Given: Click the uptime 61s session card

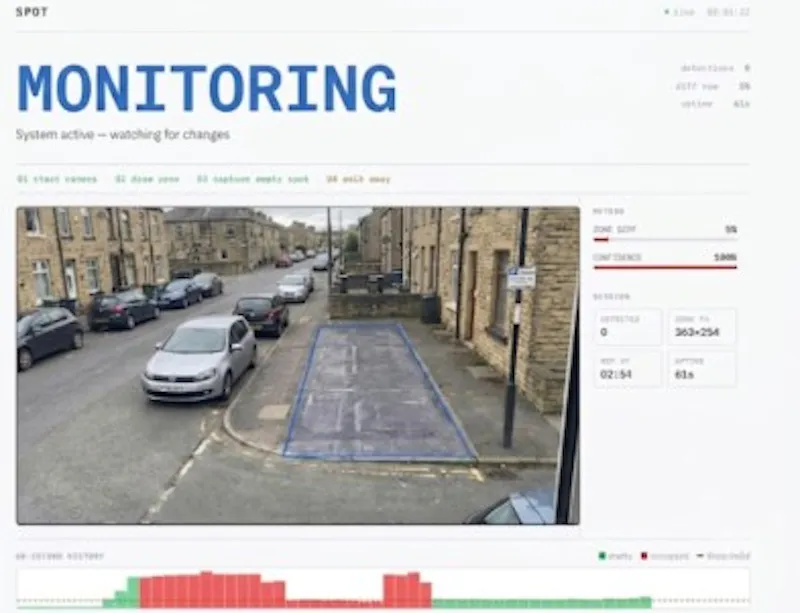Looking at the screenshot, I should click(x=702, y=369).
